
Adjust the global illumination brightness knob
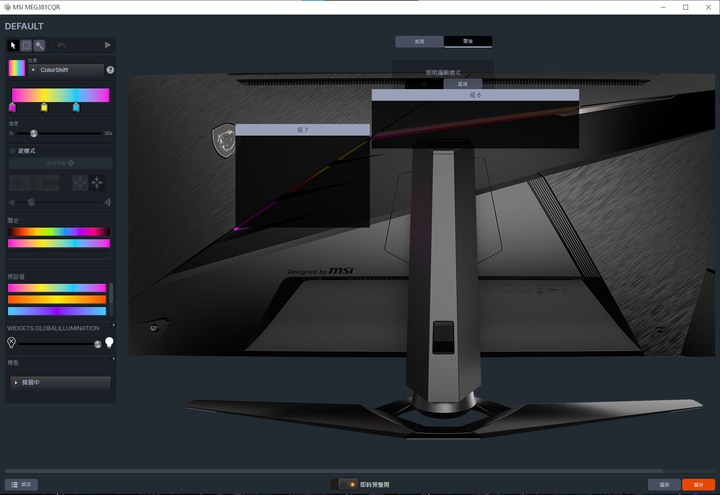pos(97,344)
